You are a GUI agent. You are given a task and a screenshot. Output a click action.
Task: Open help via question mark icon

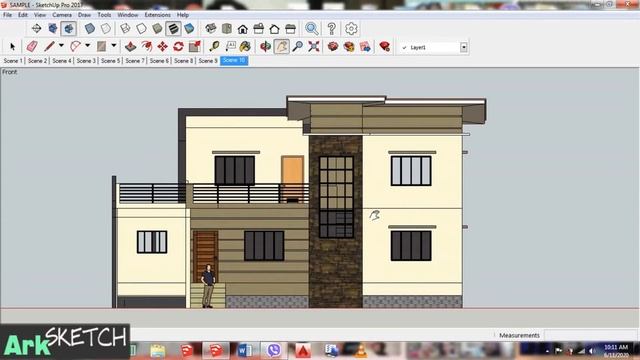331,29
